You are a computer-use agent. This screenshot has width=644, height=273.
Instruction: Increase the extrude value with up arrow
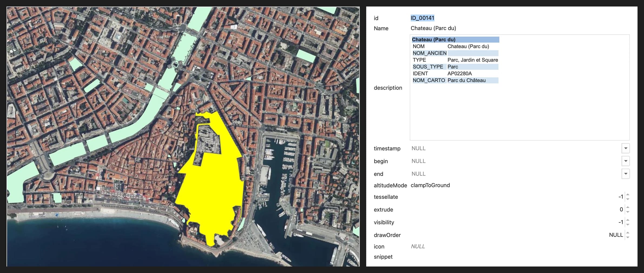pyautogui.click(x=628, y=207)
